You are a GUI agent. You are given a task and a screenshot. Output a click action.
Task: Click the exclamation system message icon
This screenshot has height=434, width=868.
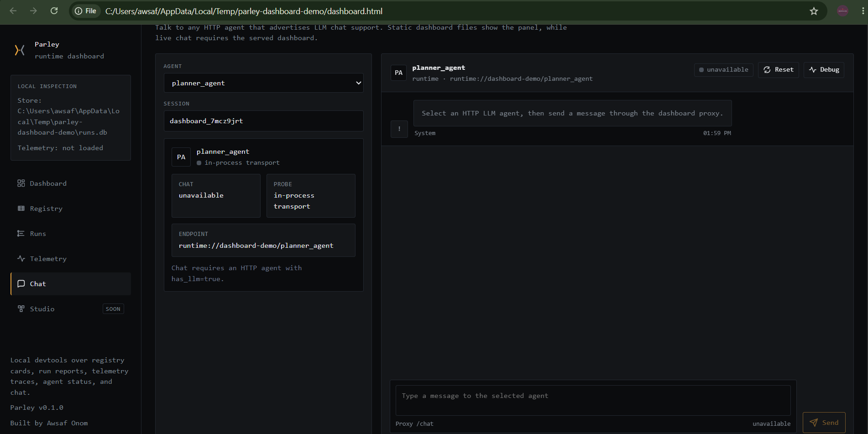(399, 129)
